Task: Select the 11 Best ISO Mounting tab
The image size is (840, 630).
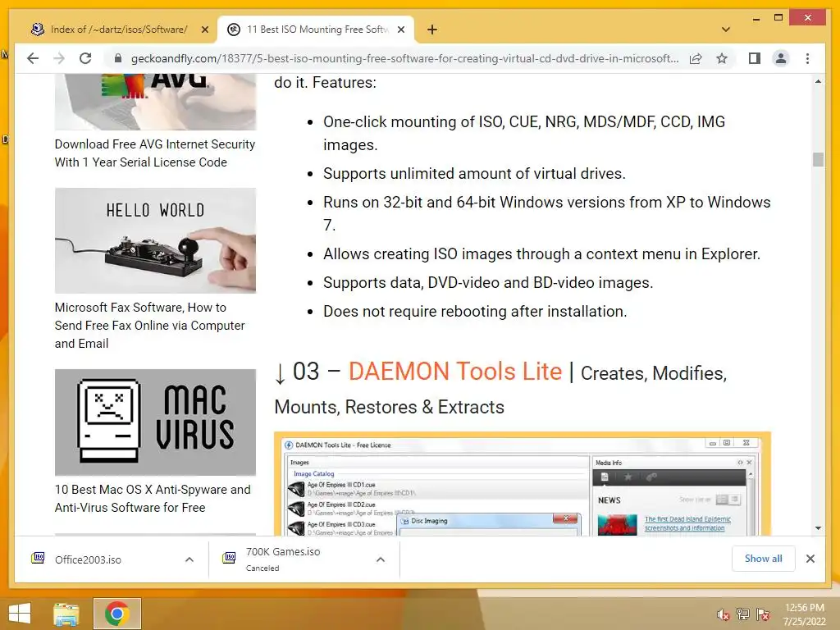Action: click(x=317, y=30)
